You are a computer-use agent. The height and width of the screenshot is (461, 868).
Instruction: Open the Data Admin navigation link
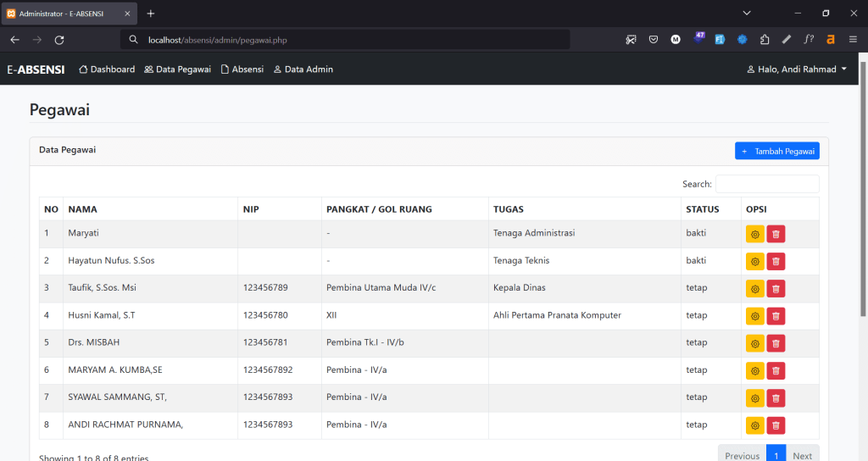click(303, 69)
